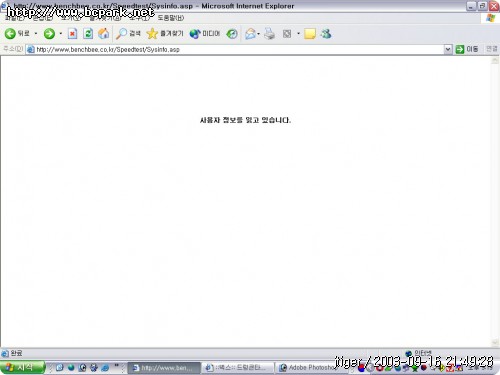The width and height of the screenshot is (500, 375).
Task: Print the page with the printer icon
Action: pos(269,33)
